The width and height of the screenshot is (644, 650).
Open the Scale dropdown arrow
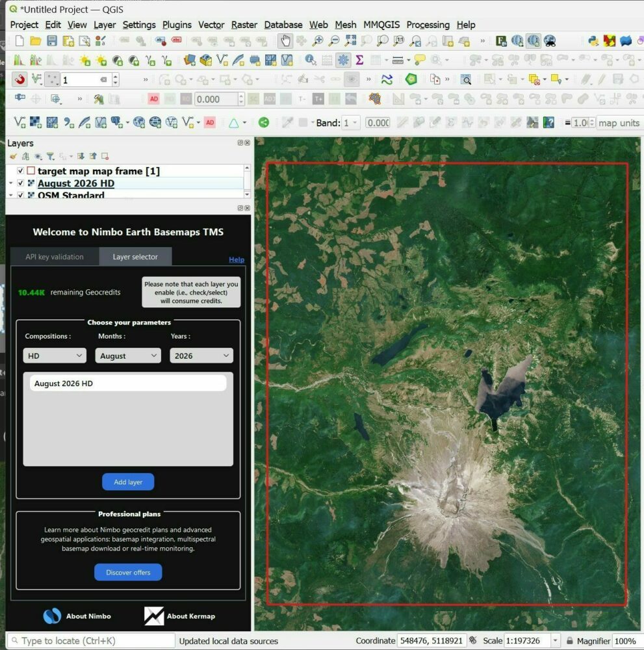(555, 640)
